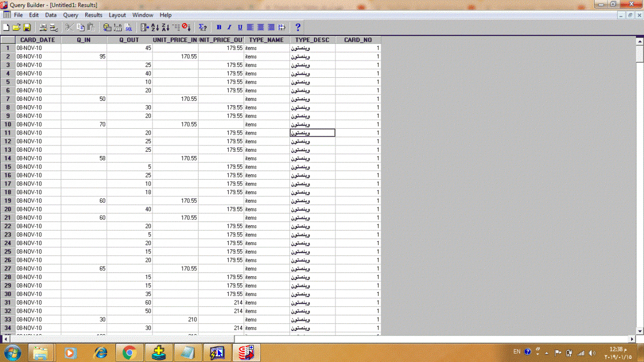Open the Query menu
This screenshot has height=362, width=644.
70,15
